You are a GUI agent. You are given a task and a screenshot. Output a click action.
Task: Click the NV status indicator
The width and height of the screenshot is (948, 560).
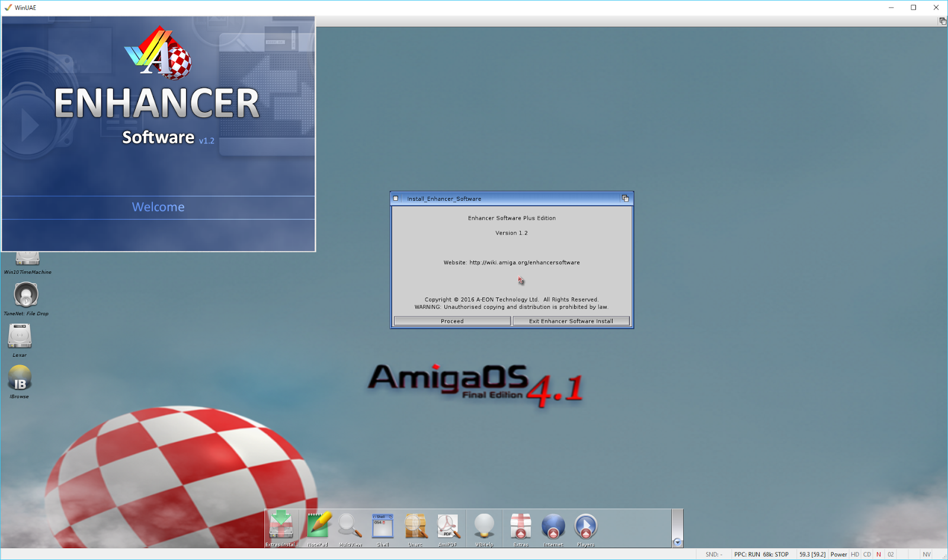pos(927,555)
